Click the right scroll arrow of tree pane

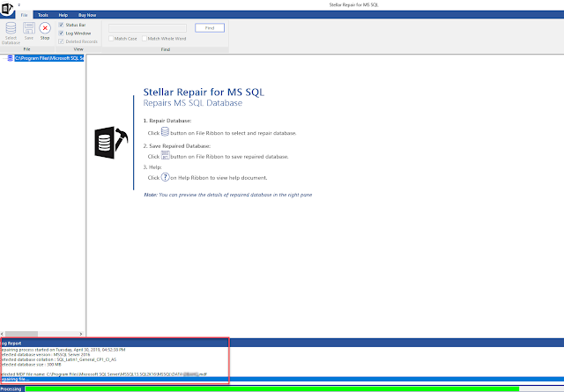click(x=81, y=334)
